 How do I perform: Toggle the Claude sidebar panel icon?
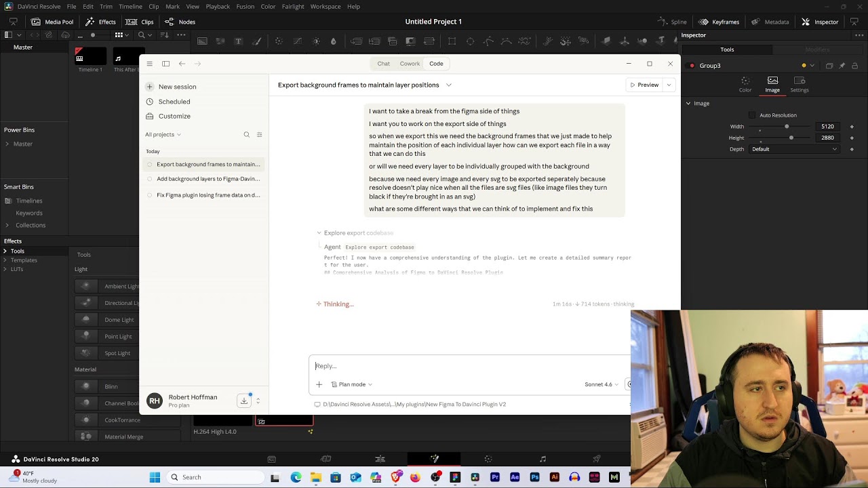pos(165,64)
